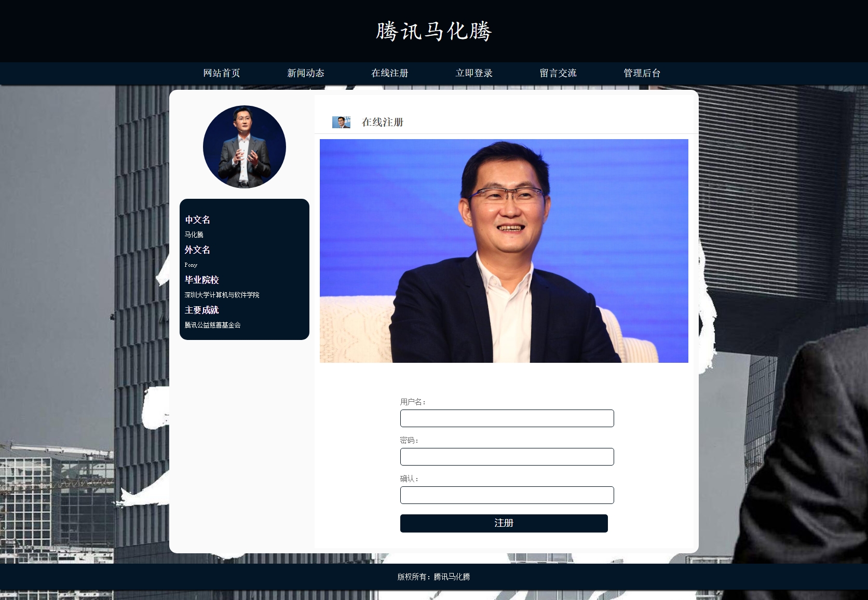
Task: Click the circular profile photo in sidebar
Action: [x=245, y=147]
